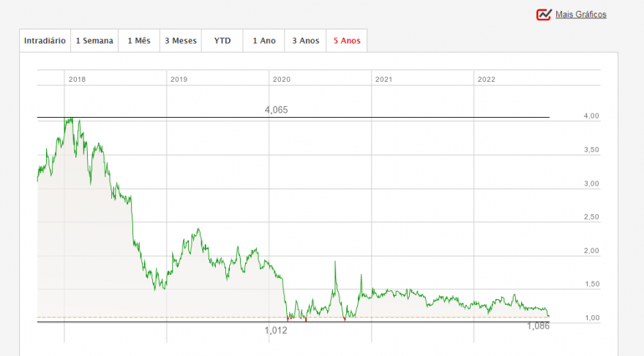Switch chart to YTD tab

point(222,41)
